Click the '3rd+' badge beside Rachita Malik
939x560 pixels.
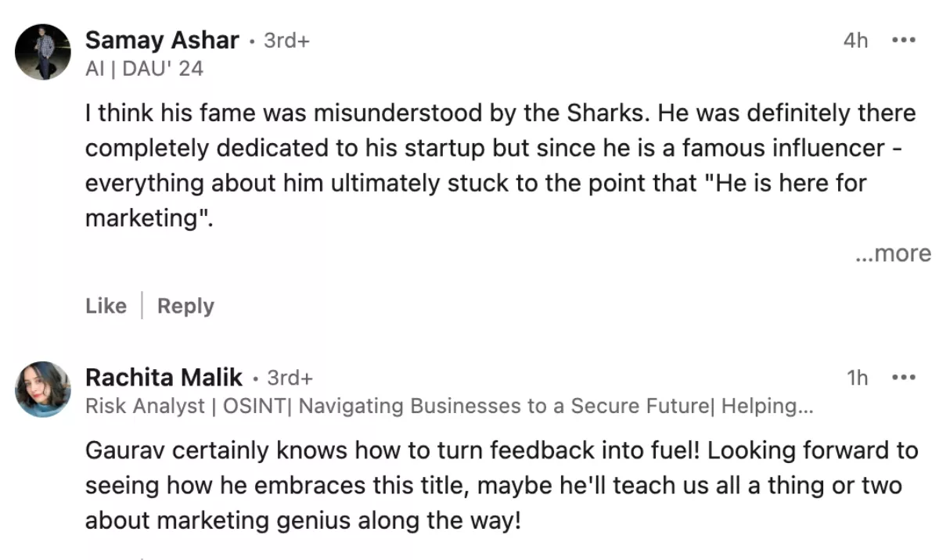tap(290, 379)
